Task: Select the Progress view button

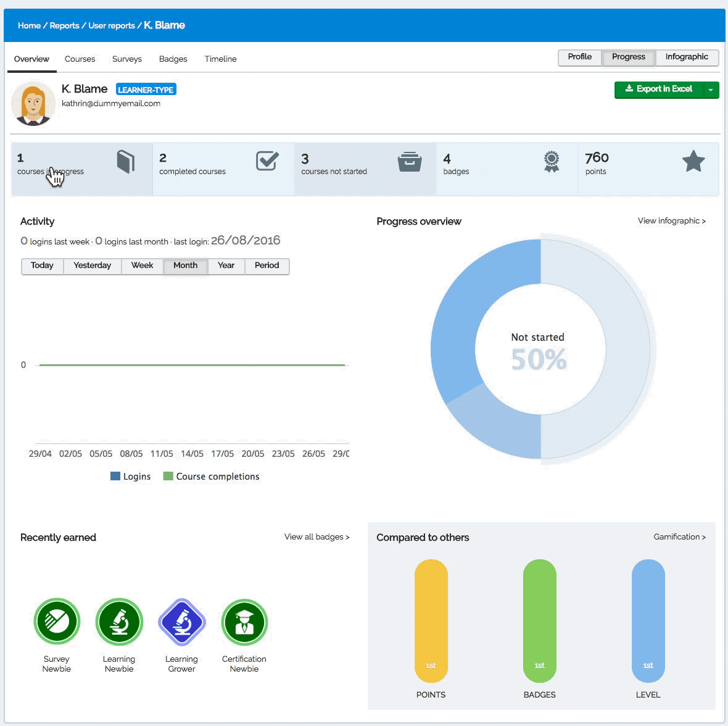Action: (628, 57)
